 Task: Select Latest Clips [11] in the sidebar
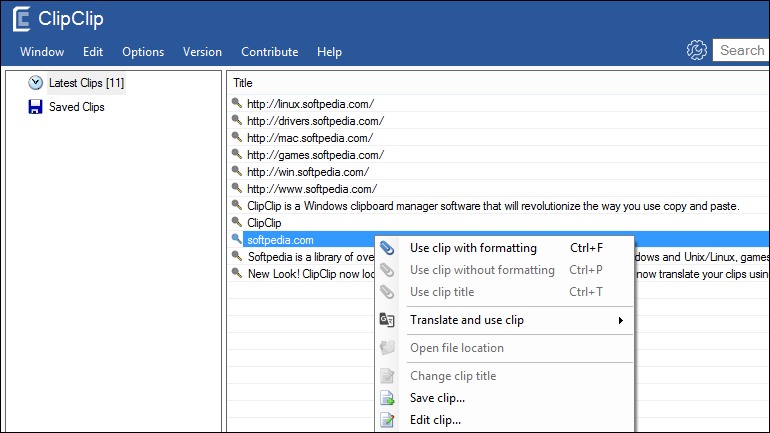(86, 83)
